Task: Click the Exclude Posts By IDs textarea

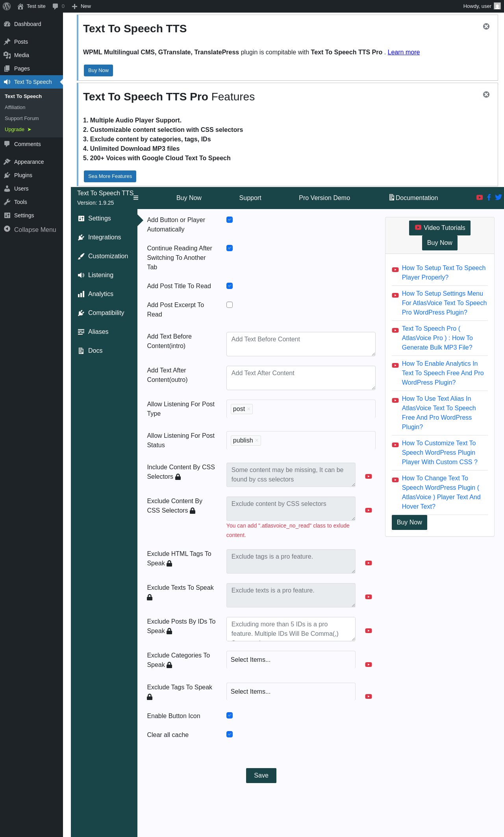Action: pyautogui.click(x=291, y=629)
